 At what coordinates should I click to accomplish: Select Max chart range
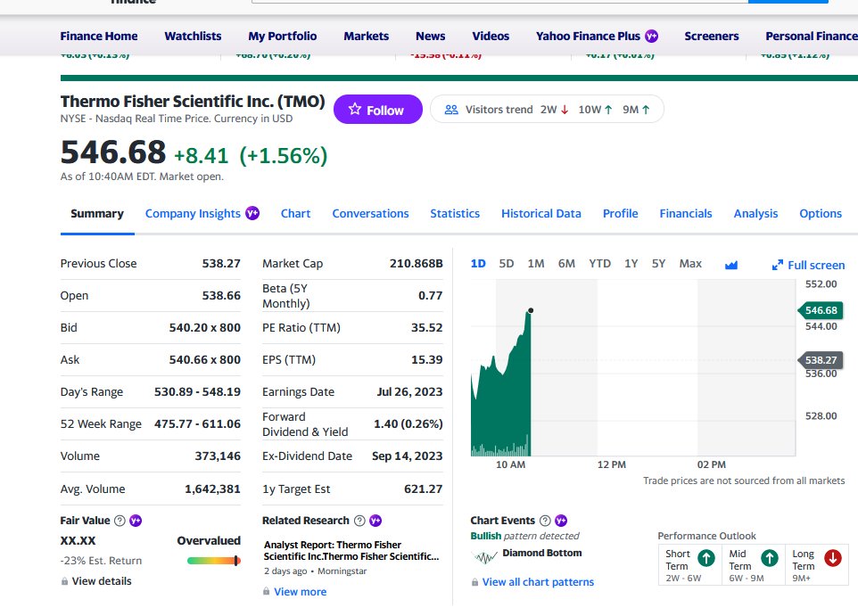[x=690, y=264]
